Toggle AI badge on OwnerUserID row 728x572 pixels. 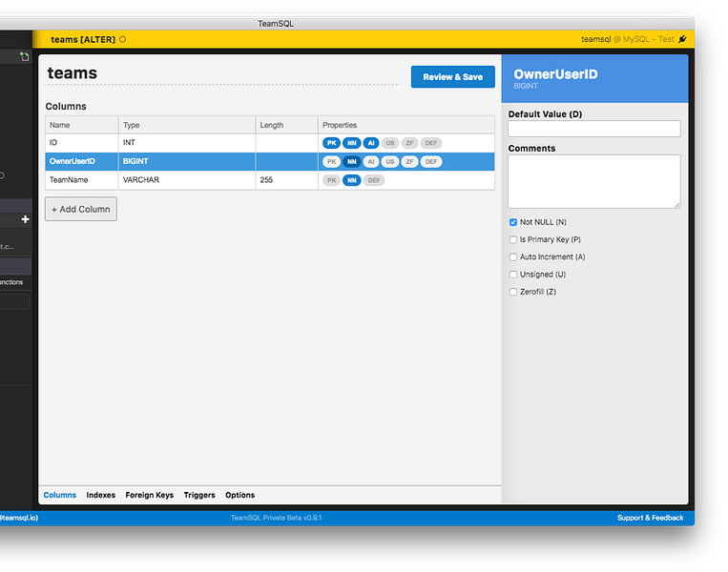pos(371,161)
